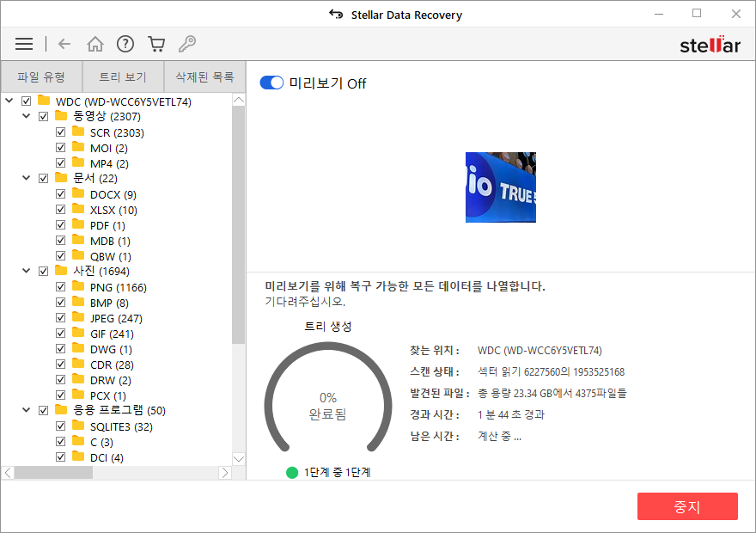Click the tree scroll right arrow
This screenshot has height=533, width=756.
click(x=225, y=473)
